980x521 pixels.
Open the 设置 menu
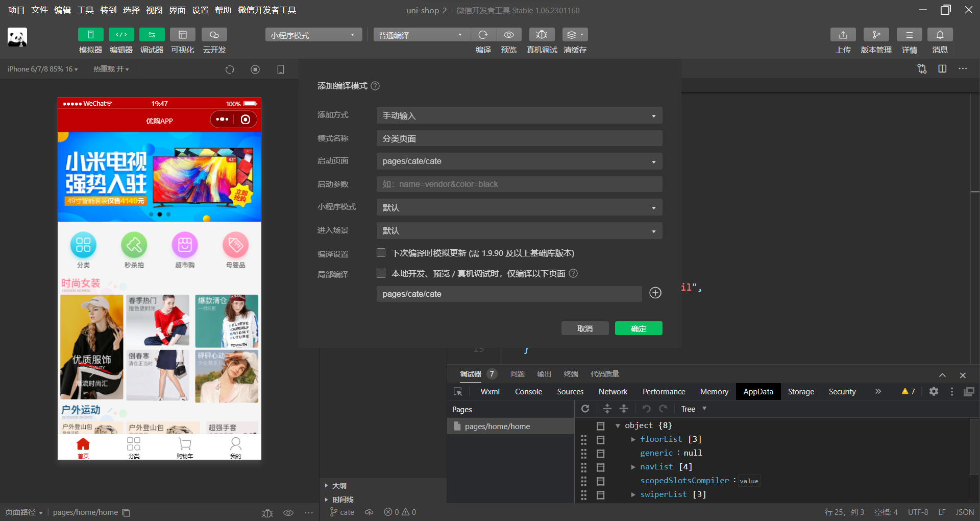click(200, 10)
